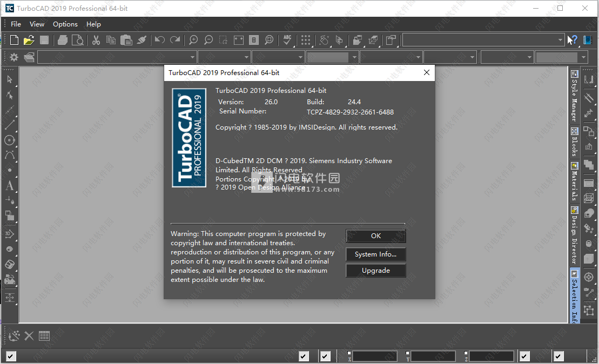Viewport: 599px width, 364px height.
Task: Click the settings gear icon
Action: point(14,57)
